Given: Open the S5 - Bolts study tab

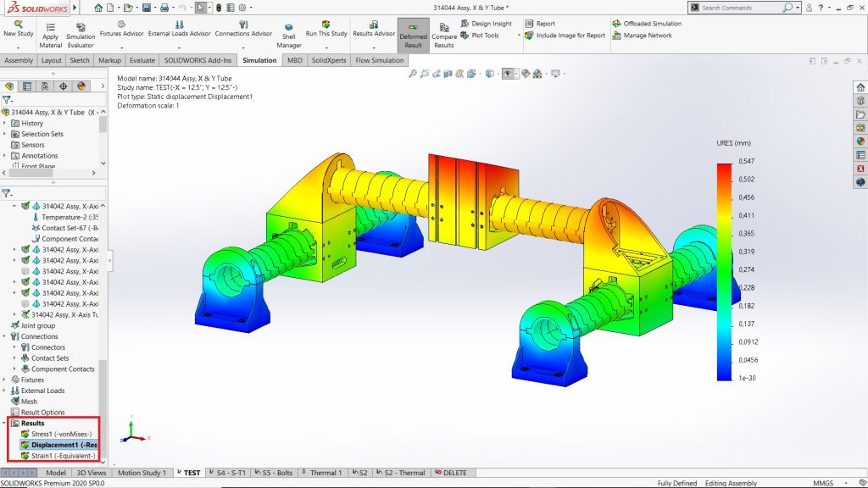Looking at the screenshot, I should pyautogui.click(x=275, y=473).
